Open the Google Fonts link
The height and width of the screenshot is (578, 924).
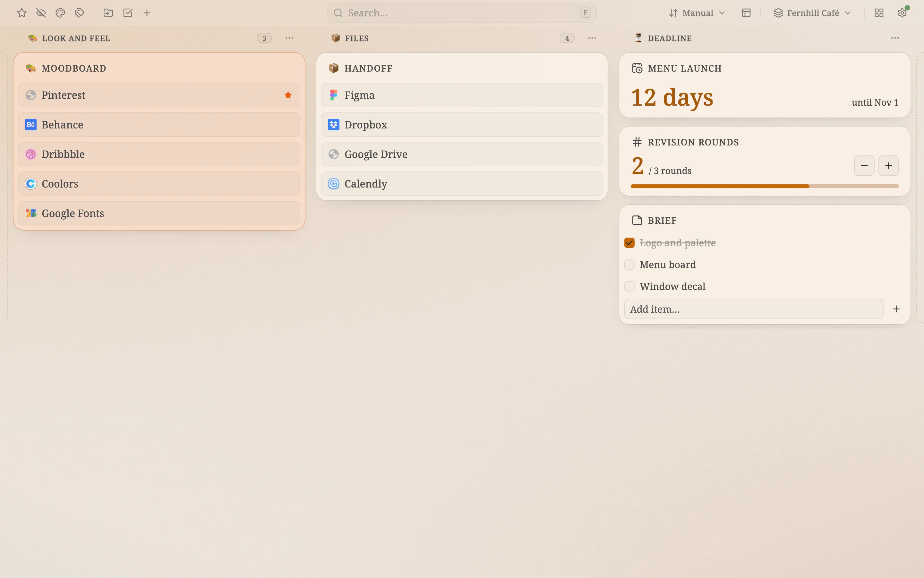tap(159, 213)
